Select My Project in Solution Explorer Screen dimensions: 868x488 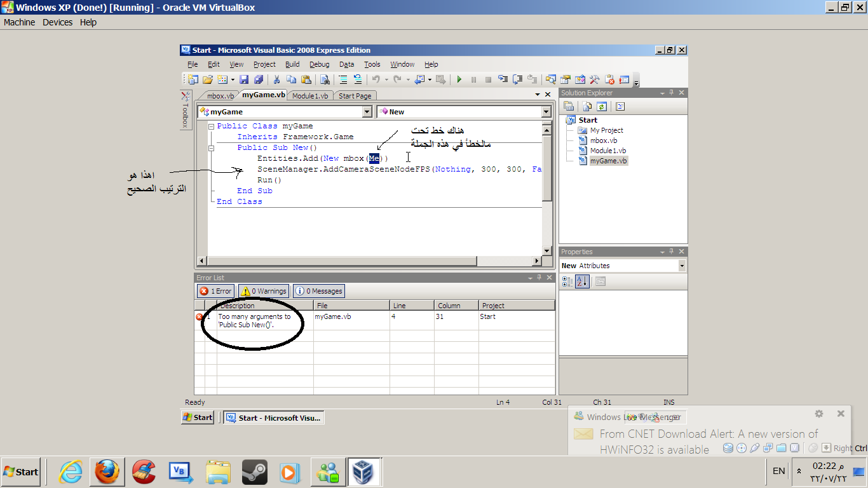tap(607, 130)
